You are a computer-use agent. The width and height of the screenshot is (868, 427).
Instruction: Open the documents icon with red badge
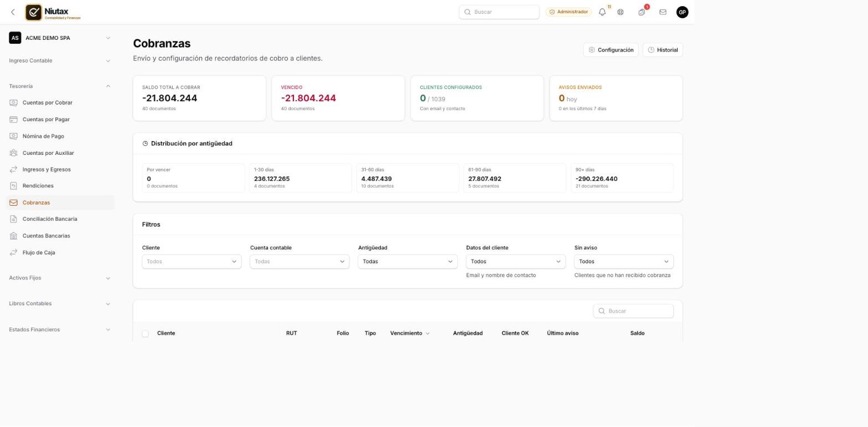(x=642, y=12)
